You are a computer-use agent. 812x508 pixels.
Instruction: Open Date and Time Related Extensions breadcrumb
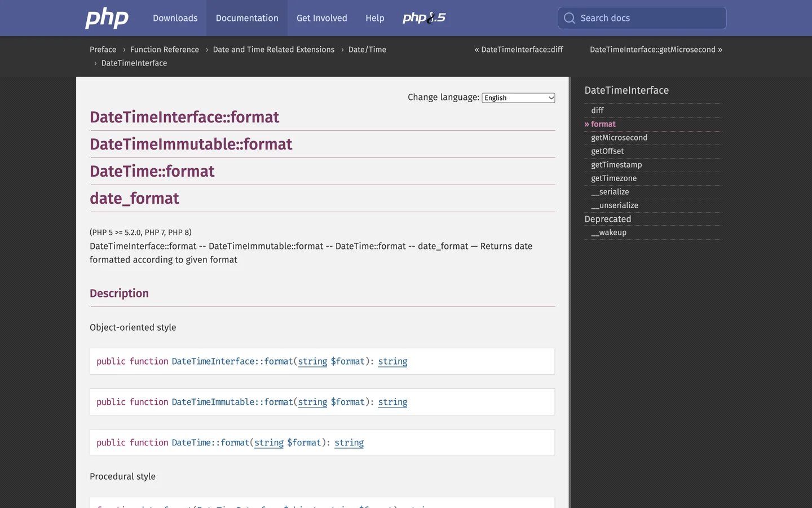pyautogui.click(x=273, y=50)
